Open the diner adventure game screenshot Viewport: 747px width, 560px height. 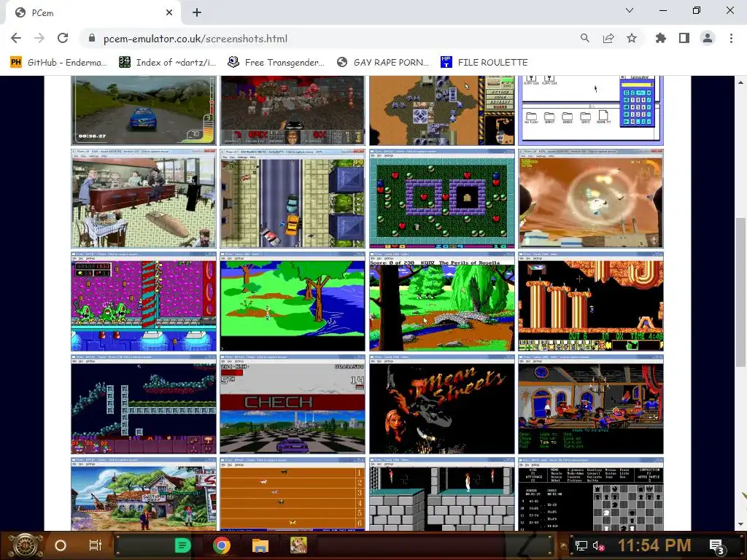144,198
